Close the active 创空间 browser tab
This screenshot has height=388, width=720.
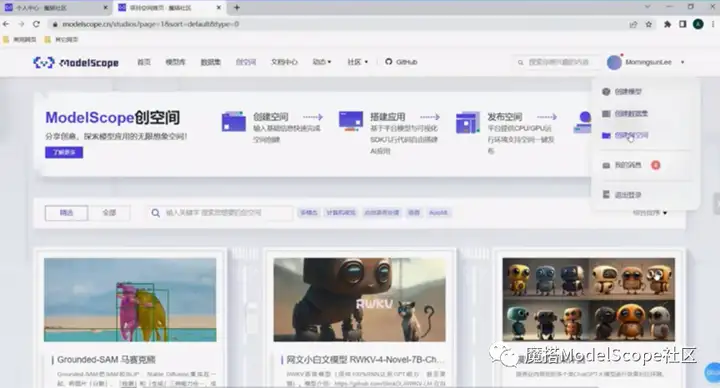[219, 8]
